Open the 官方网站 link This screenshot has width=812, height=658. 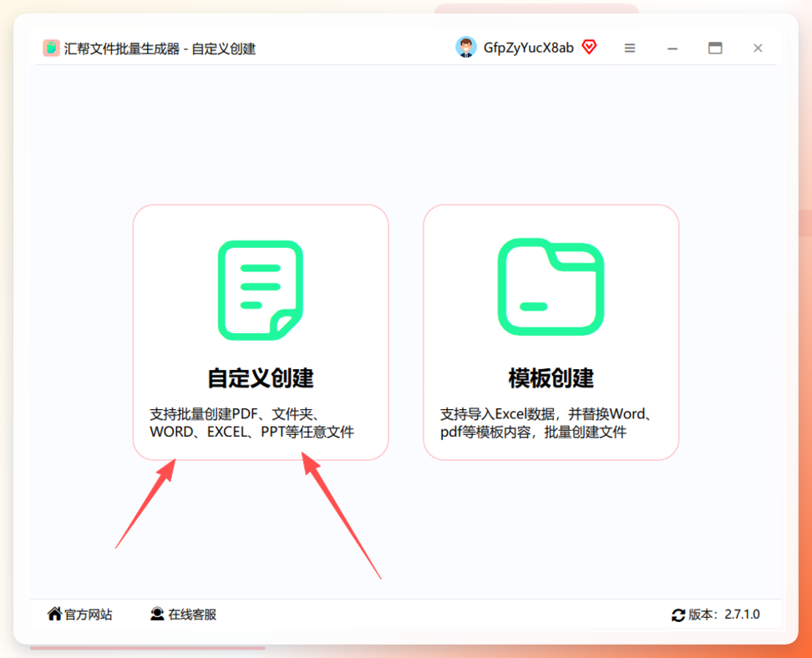click(x=88, y=615)
